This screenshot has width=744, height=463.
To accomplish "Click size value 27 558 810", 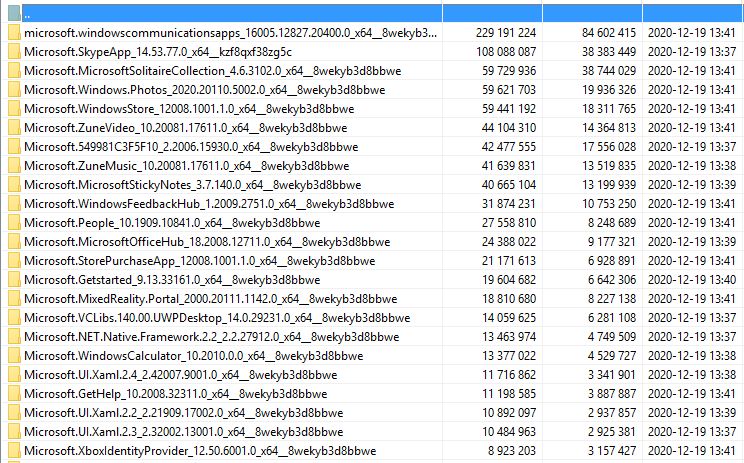I will pyautogui.click(x=509, y=222).
